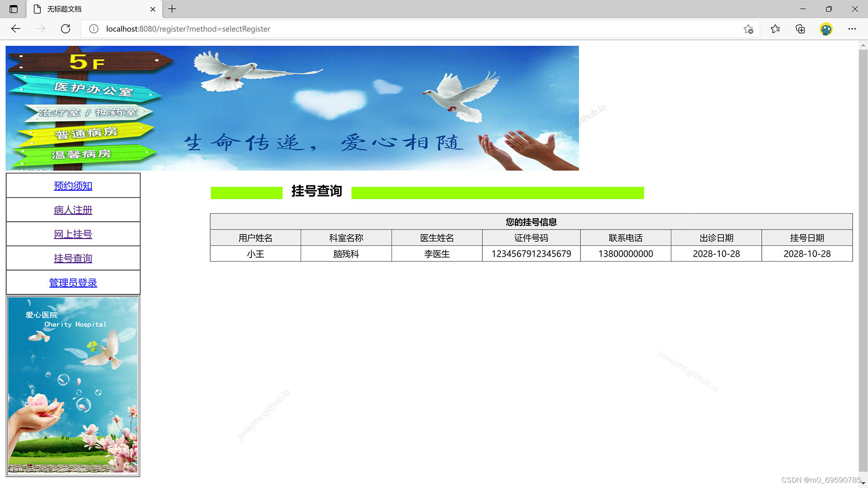Select the 无标题文档 browser tab
This screenshot has width=868, height=488.
[x=86, y=9]
